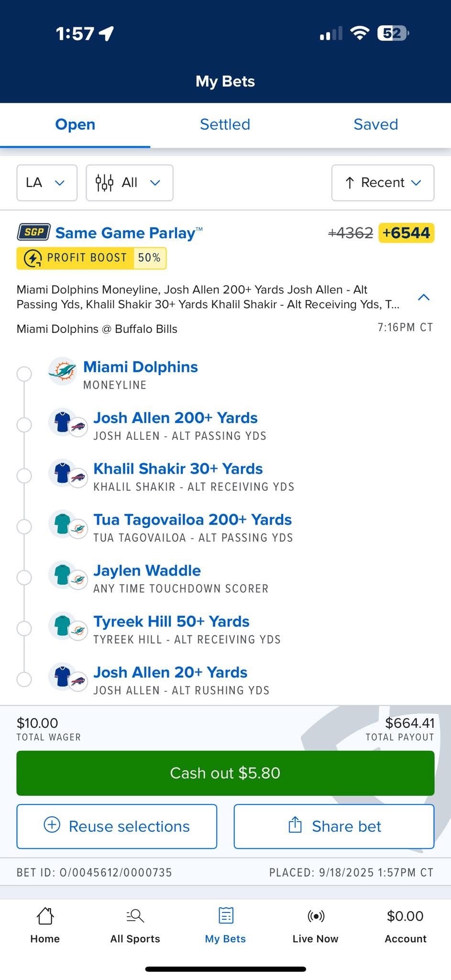Open the Recent sort dropdown

click(383, 183)
